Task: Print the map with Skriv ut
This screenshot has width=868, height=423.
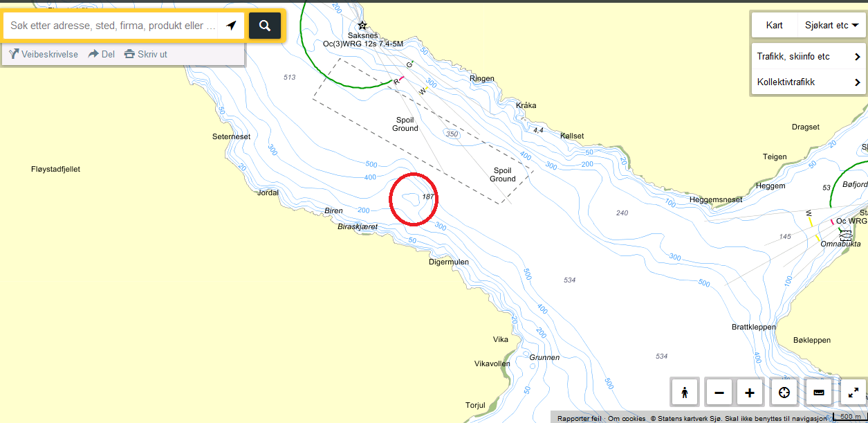Action: tap(145, 54)
